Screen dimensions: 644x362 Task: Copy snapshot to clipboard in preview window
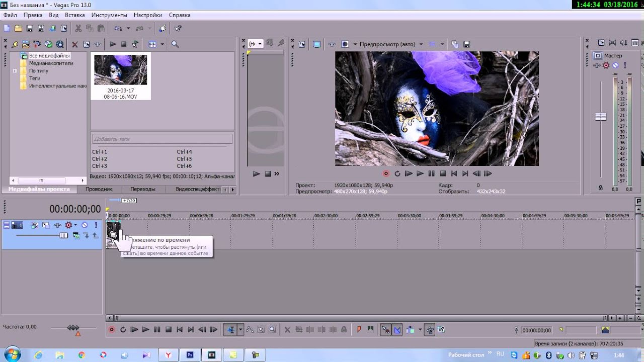[x=455, y=44]
